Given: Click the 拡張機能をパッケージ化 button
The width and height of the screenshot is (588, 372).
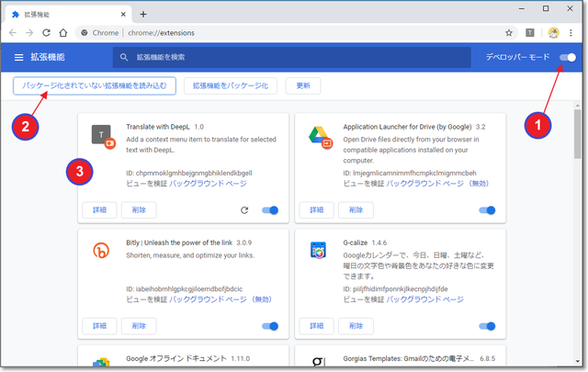Looking at the screenshot, I should pyautogui.click(x=231, y=85).
